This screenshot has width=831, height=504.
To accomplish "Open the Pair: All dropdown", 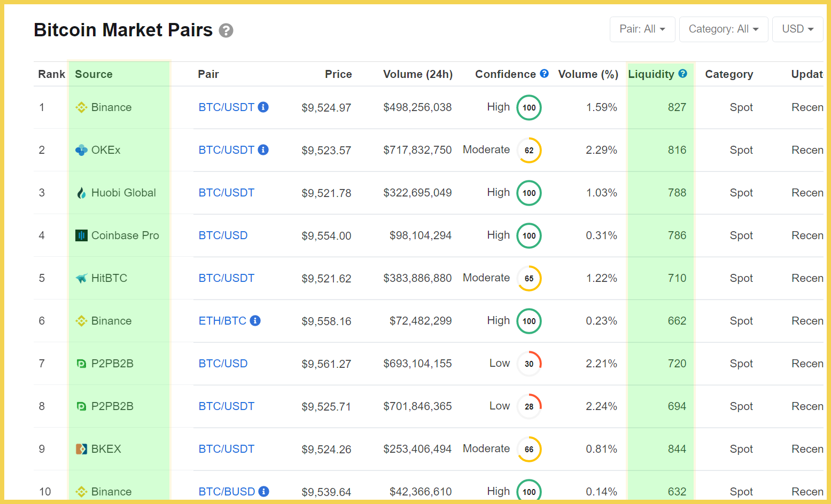I will (642, 29).
